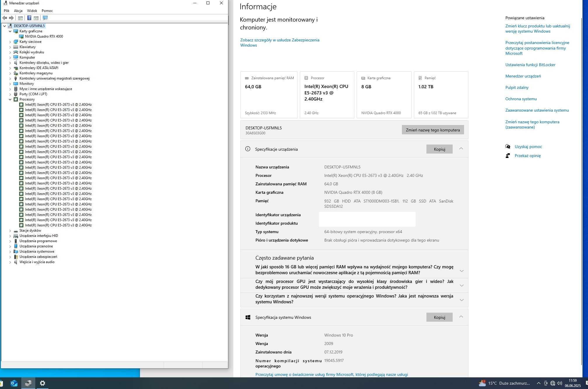Click the Kolejki wydruku printer icon
Image resolution: width=588 pixels, height=389 pixels.
click(16, 52)
